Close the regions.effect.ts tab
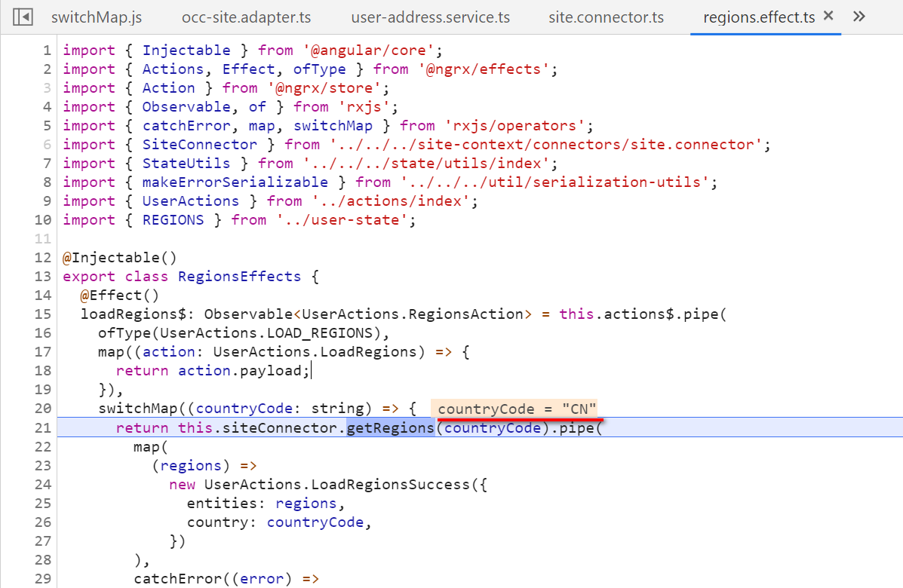 (828, 16)
